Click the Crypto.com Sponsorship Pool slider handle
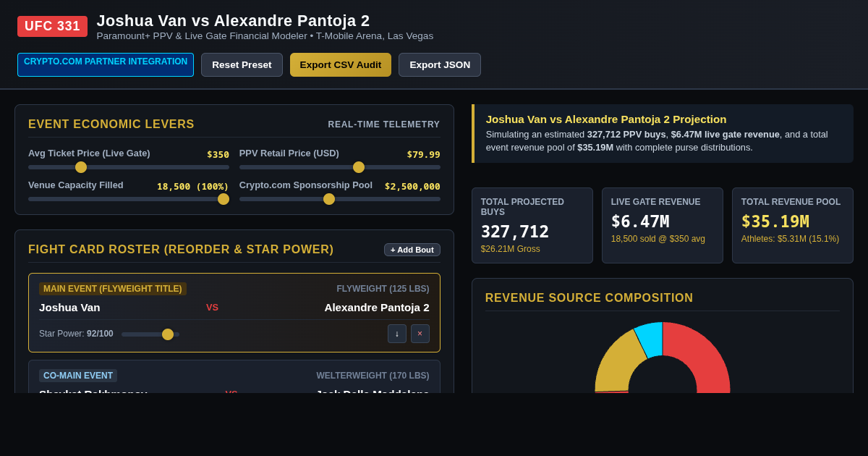868x456 pixels. tap(329, 199)
